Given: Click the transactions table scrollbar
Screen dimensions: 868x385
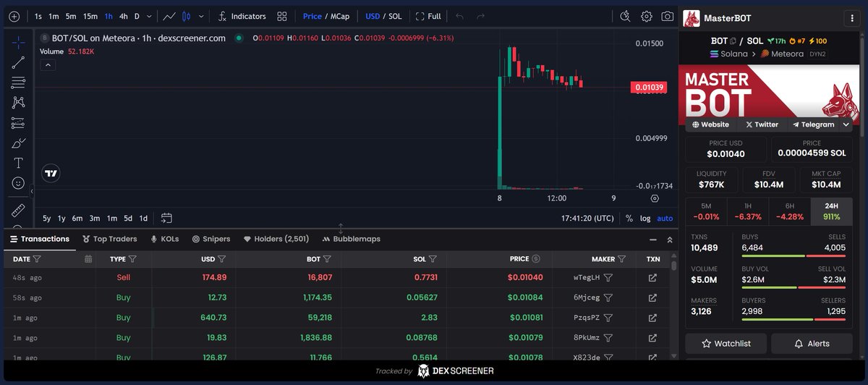Looking at the screenshot, I should (674, 265).
